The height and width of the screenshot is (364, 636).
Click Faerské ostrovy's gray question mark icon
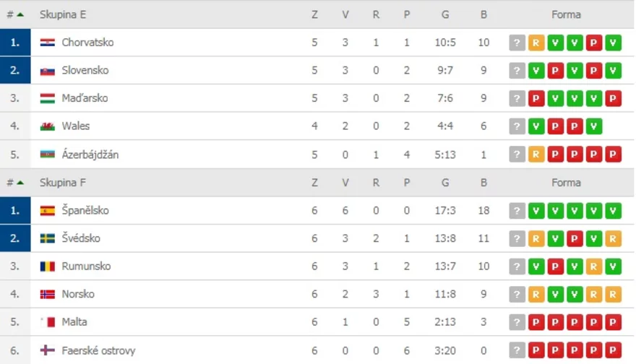pyautogui.click(x=517, y=350)
